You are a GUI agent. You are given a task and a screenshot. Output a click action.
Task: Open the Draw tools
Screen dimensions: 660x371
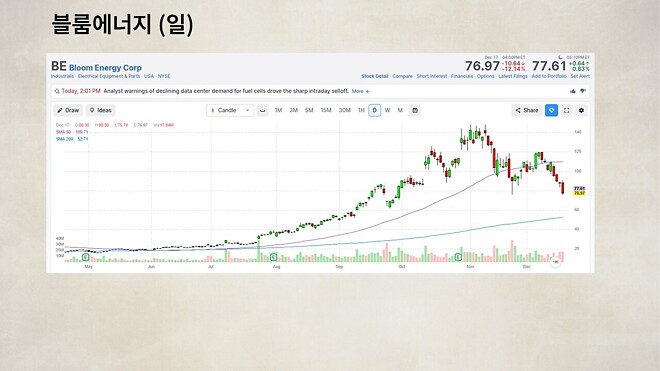point(68,110)
